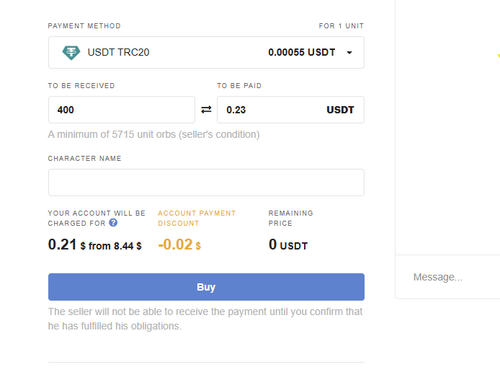The height and width of the screenshot is (383, 500).
Task: Click the seller obligations disclaimer text
Action: (x=205, y=319)
